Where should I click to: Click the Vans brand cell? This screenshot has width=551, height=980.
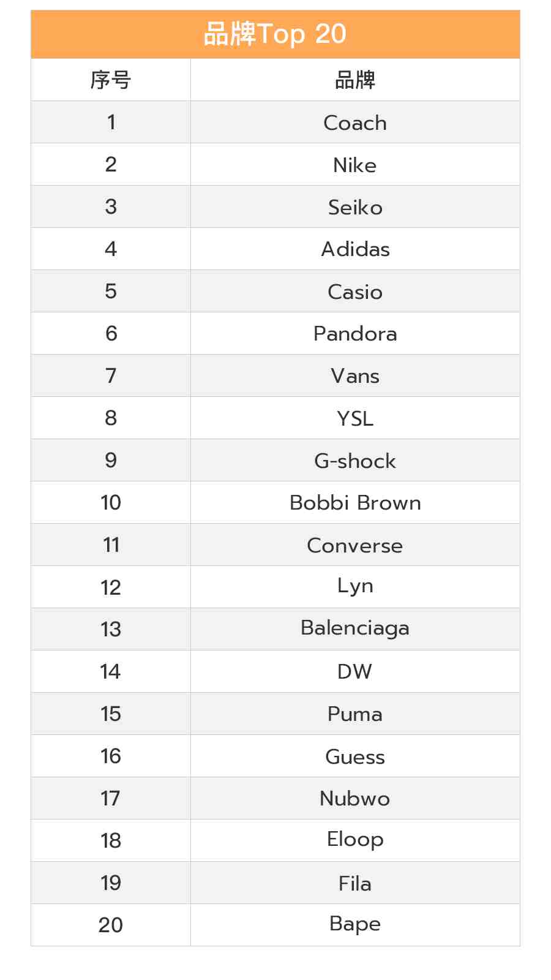point(355,376)
